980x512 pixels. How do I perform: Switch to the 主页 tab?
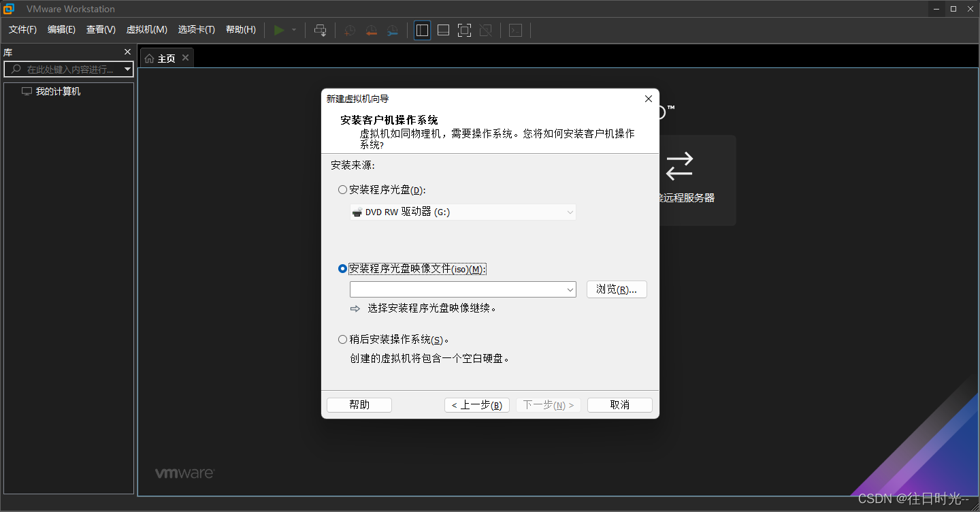click(x=167, y=59)
